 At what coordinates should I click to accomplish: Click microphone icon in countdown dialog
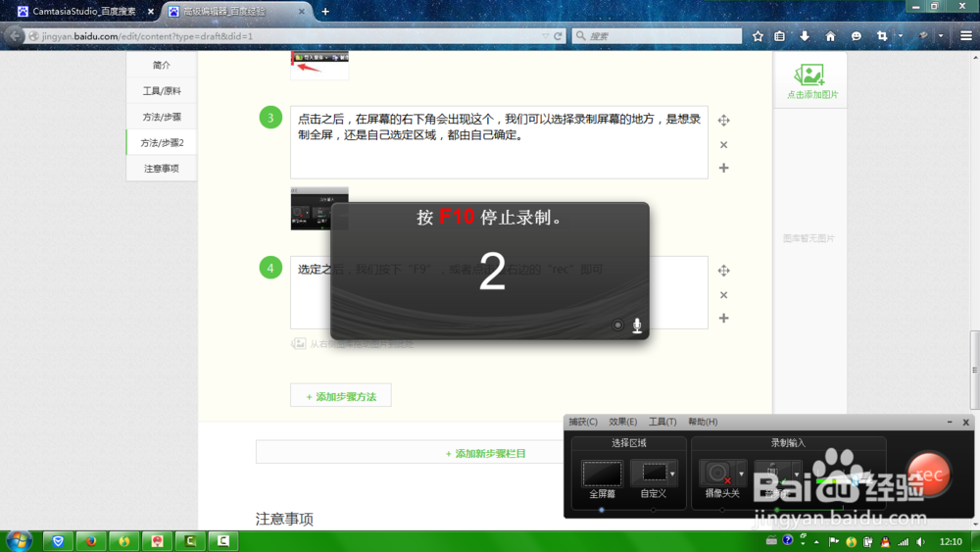pyautogui.click(x=637, y=326)
